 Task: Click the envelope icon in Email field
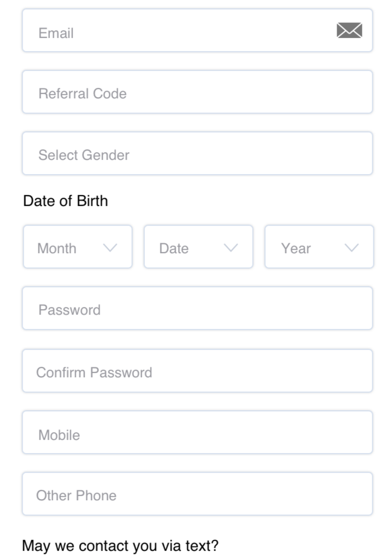pos(349,30)
